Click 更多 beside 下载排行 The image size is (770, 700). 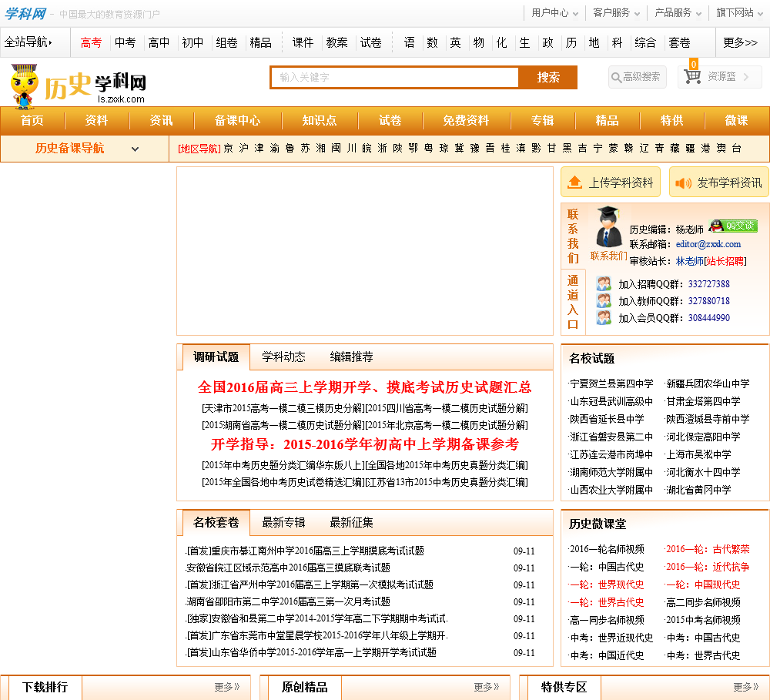226,687
